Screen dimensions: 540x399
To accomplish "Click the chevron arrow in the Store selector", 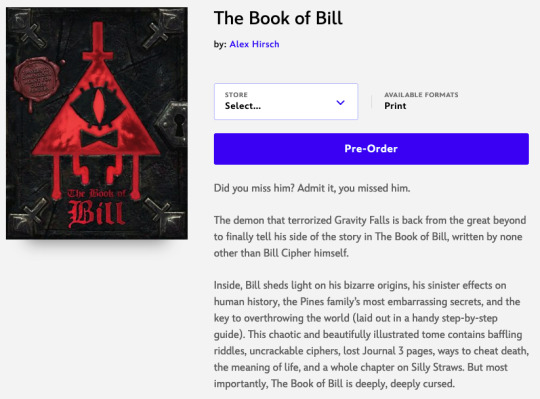I will 340,102.
